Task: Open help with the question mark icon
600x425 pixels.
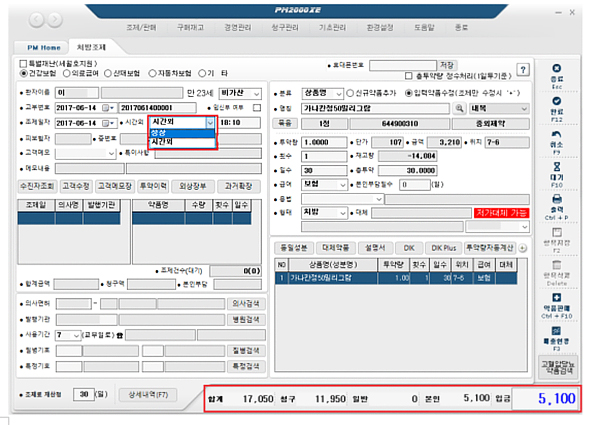Action: click(x=523, y=70)
